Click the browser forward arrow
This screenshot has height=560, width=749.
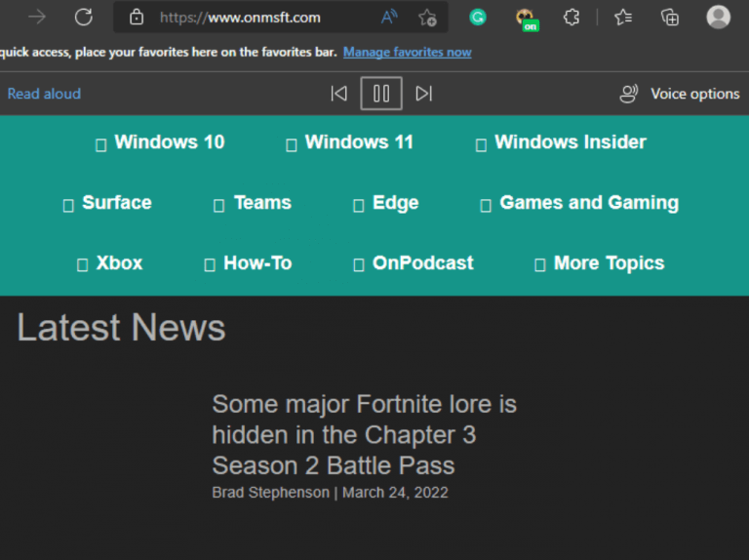(37, 18)
